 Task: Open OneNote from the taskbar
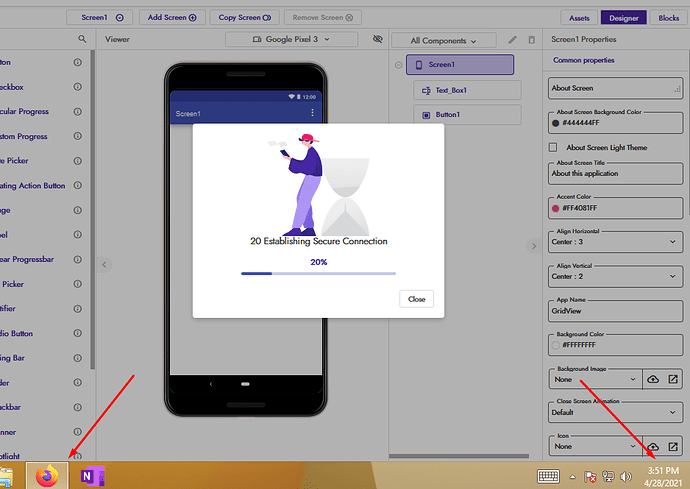click(92, 476)
